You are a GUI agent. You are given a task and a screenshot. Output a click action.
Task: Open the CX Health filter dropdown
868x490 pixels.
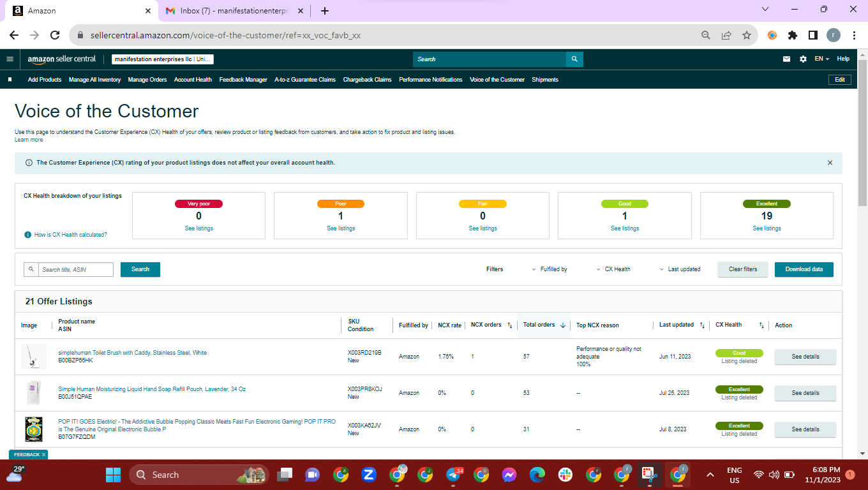pyautogui.click(x=613, y=269)
